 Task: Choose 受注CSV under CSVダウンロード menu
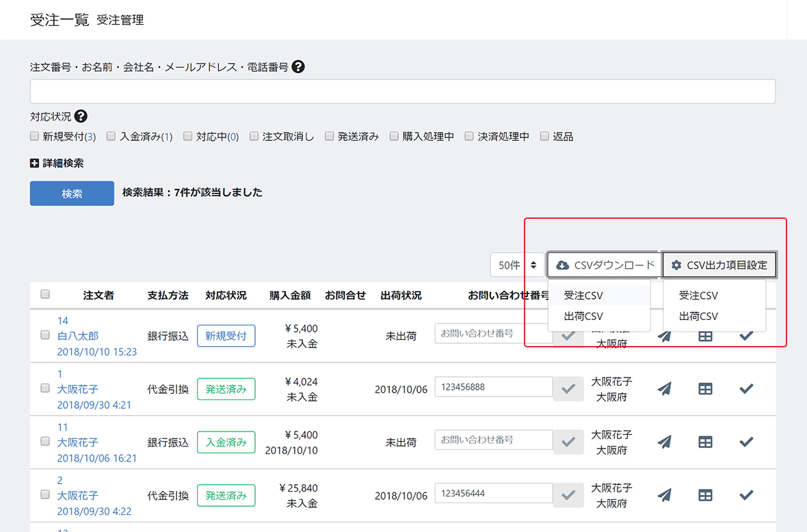583,295
